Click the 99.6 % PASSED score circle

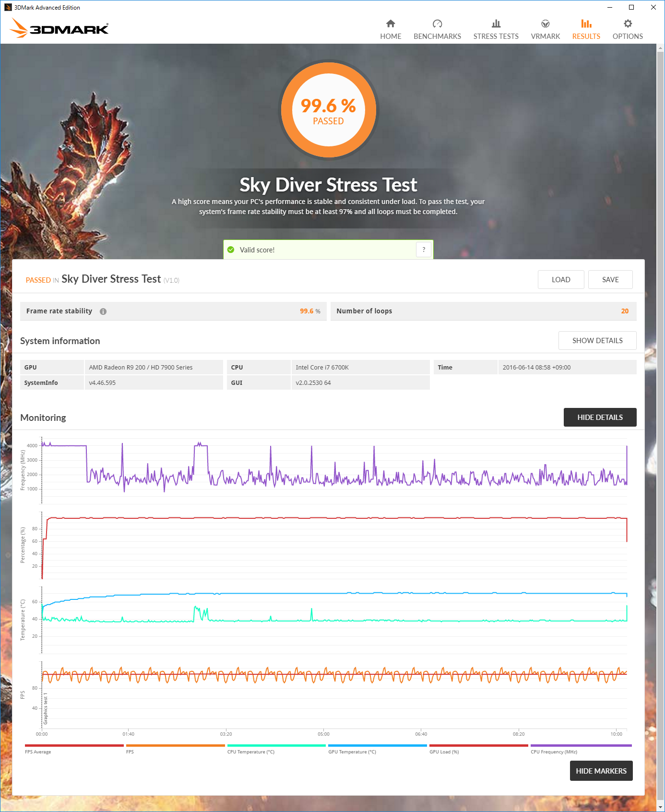pos(329,110)
